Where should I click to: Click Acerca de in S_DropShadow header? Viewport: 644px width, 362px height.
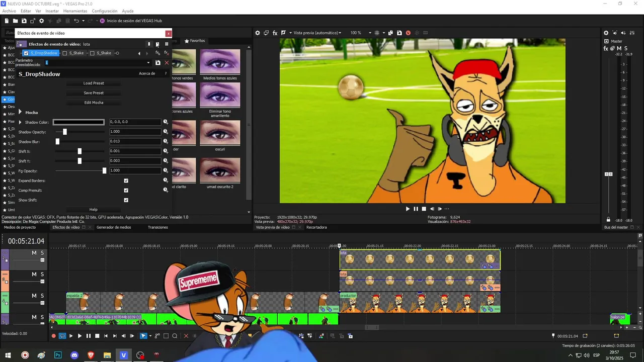click(147, 73)
